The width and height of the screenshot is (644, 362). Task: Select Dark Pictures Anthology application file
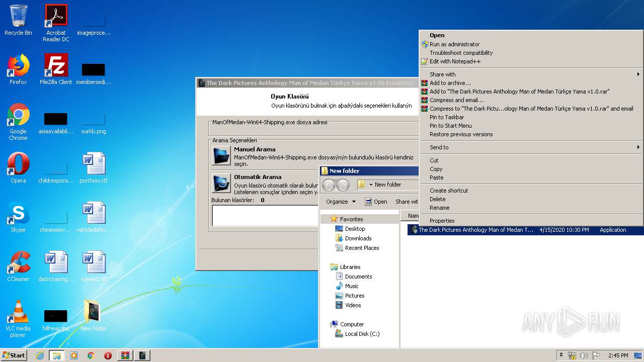point(526,230)
